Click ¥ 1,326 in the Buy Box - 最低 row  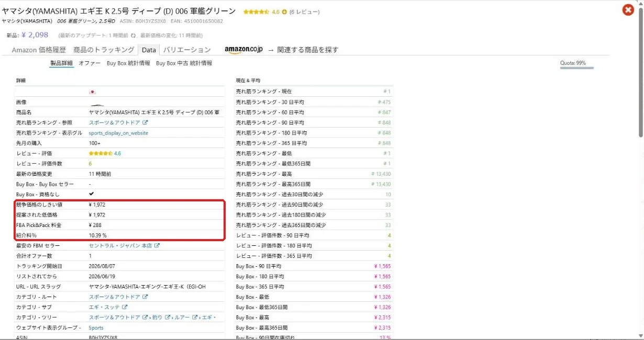point(383,297)
